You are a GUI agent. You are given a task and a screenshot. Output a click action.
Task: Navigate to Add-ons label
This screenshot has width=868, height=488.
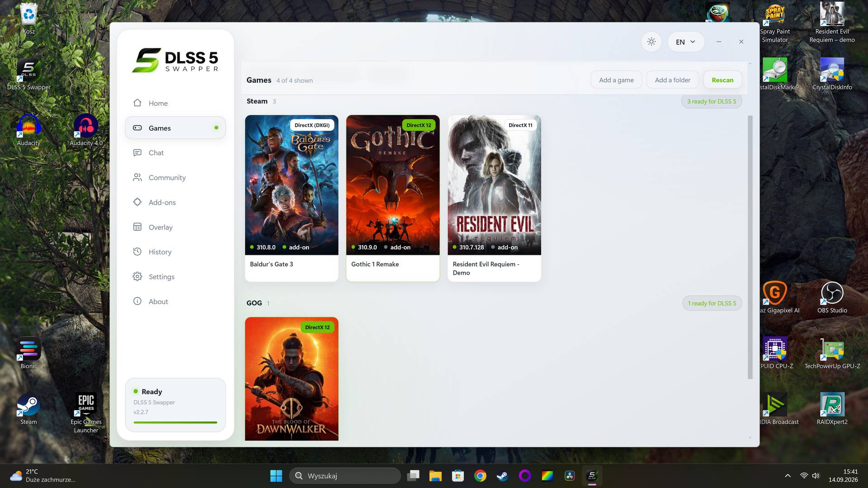pyautogui.click(x=162, y=202)
